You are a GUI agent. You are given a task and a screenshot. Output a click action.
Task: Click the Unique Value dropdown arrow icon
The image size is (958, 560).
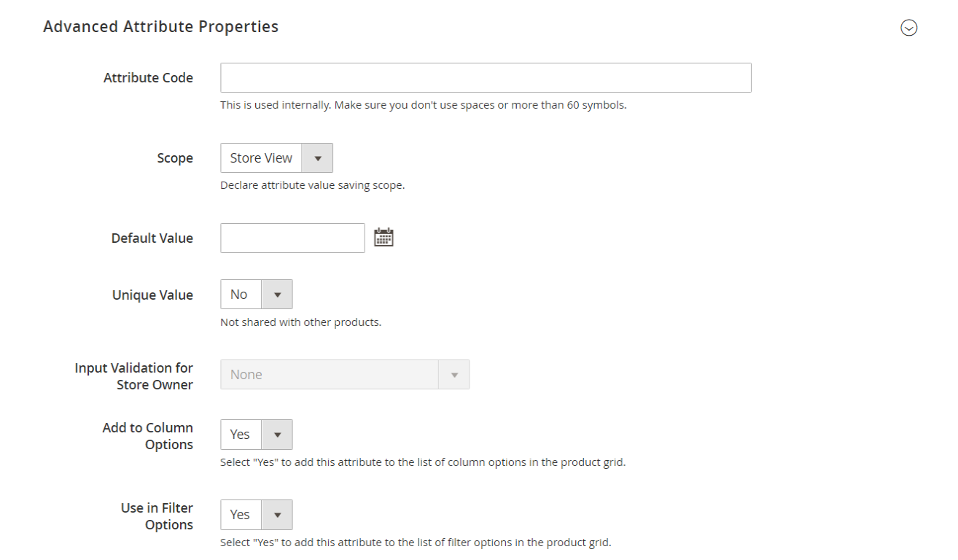click(277, 294)
